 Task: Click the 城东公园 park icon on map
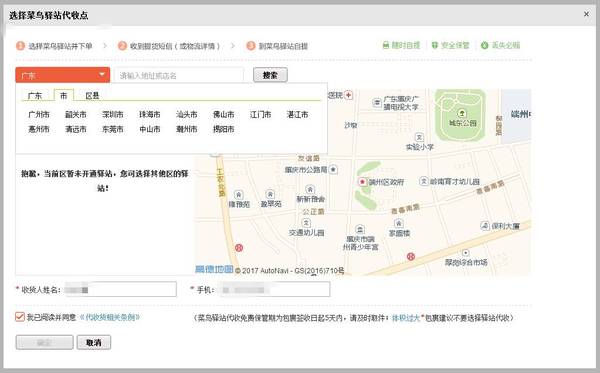462,113
